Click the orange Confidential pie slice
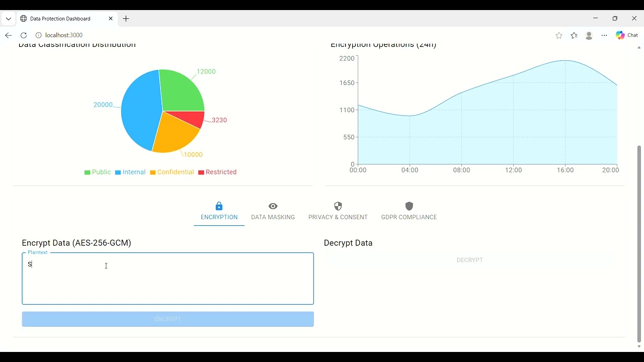This screenshot has height=362, width=644. (x=174, y=133)
